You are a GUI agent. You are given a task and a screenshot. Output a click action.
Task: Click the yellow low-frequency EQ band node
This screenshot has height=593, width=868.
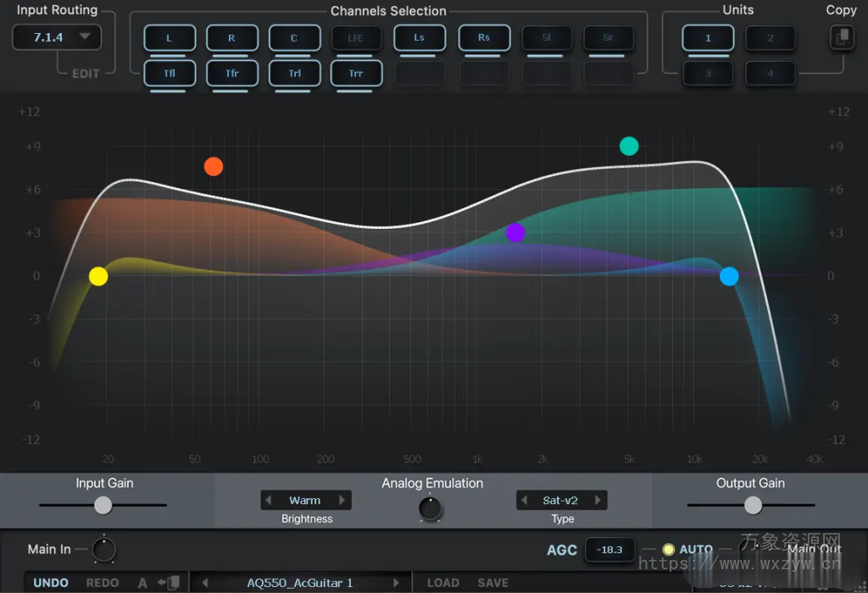[98, 276]
